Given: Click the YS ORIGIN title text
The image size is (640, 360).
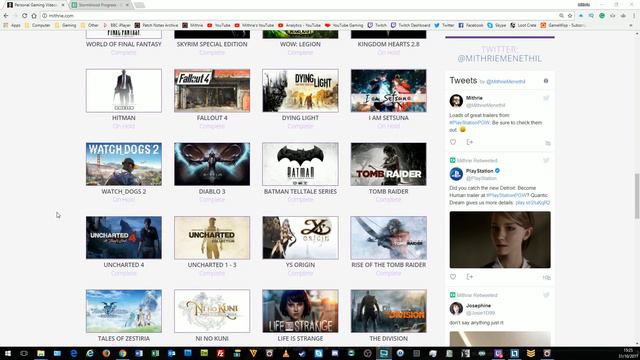Looking at the screenshot, I should [x=300, y=265].
